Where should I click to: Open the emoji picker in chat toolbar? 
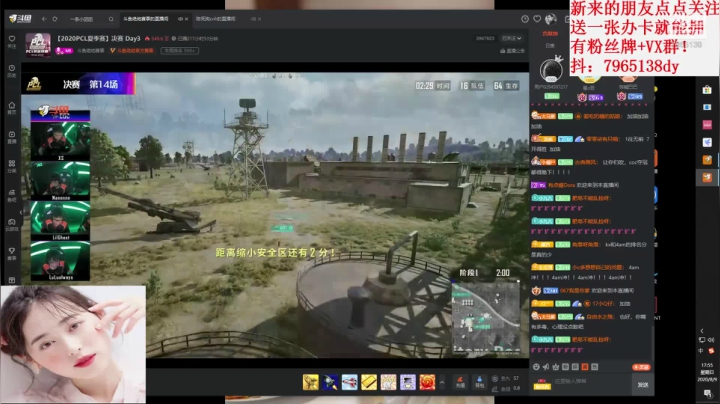(x=536, y=367)
